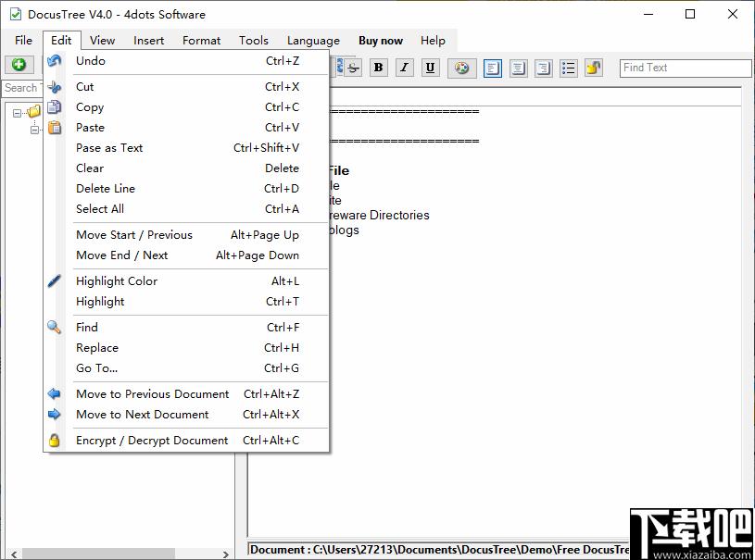Click the Find Text input field
Viewport: 755px width, 560px height.
pyautogui.click(x=686, y=68)
